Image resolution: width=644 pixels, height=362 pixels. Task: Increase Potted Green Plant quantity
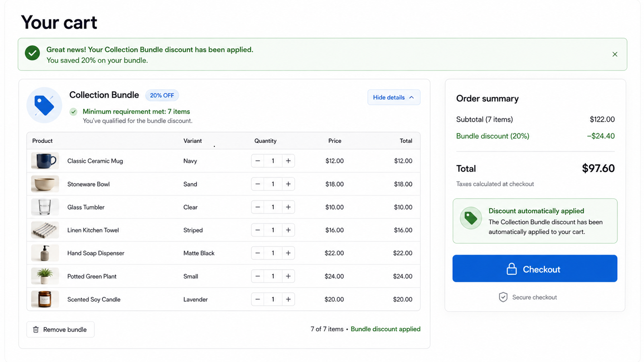288,276
